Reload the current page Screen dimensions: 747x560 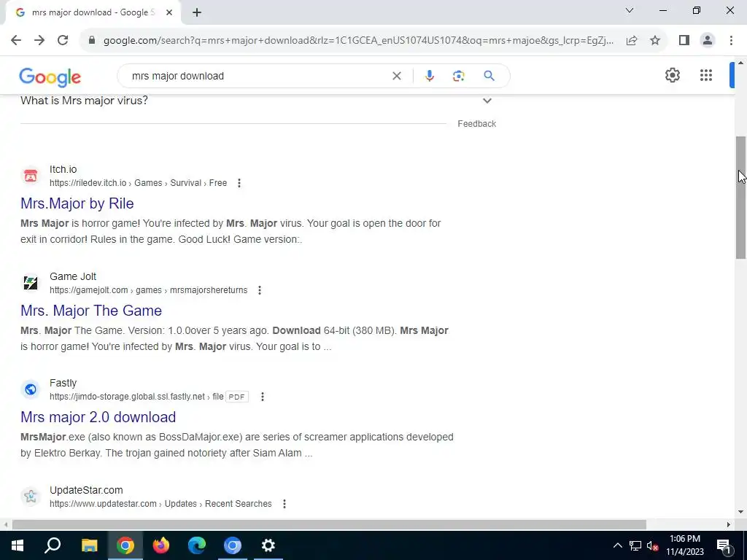pos(63,41)
